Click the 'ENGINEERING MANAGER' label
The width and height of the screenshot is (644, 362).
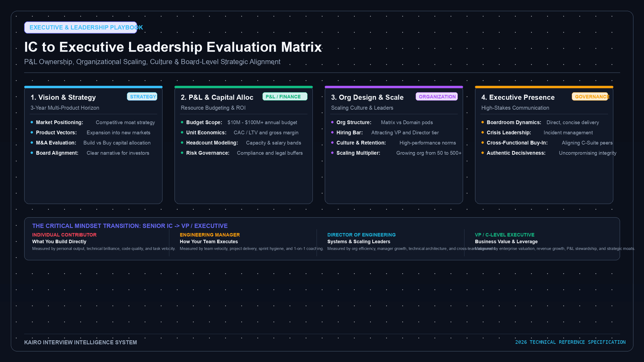click(x=210, y=235)
